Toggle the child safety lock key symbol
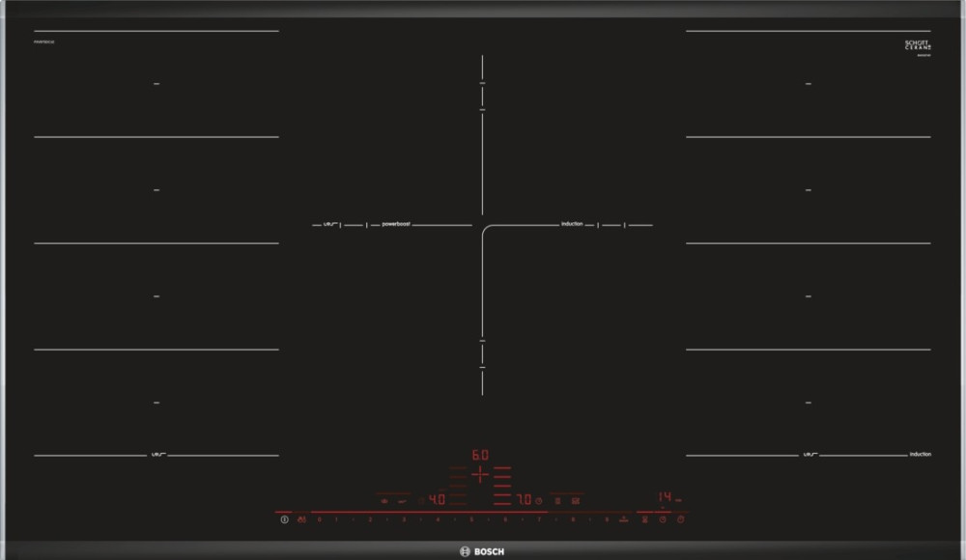This screenshot has height=560, width=966. [300, 518]
